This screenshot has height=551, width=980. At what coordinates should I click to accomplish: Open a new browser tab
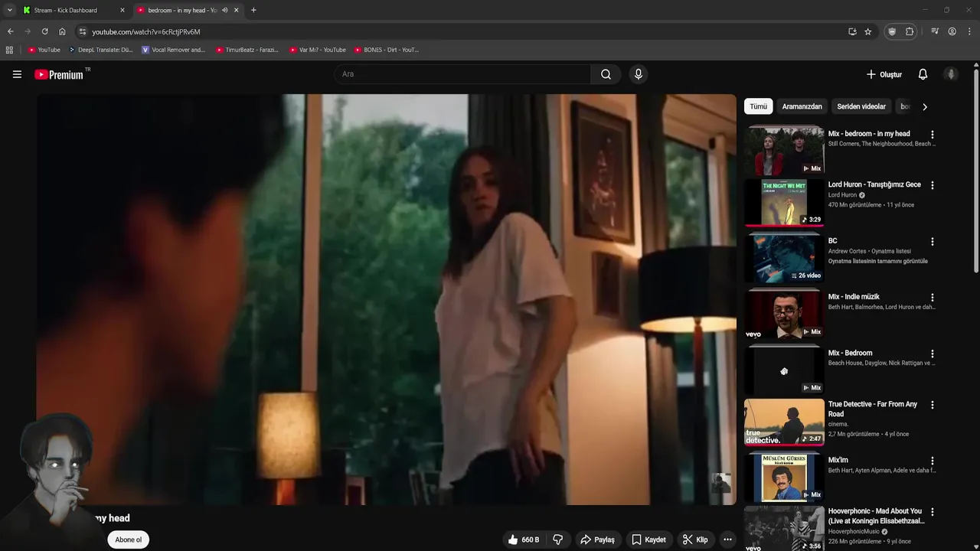point(253,10)
